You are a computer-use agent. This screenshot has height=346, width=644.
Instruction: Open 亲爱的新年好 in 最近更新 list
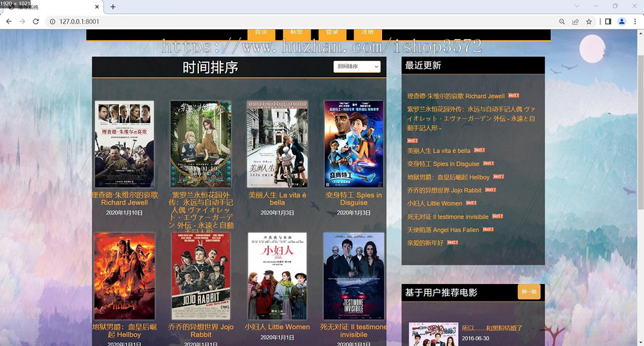pos(425,243)
